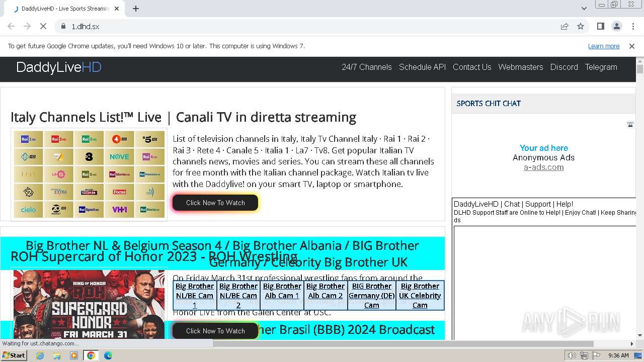Open the Telegram link
The image size is (644, 362).
tap(601, 67)
